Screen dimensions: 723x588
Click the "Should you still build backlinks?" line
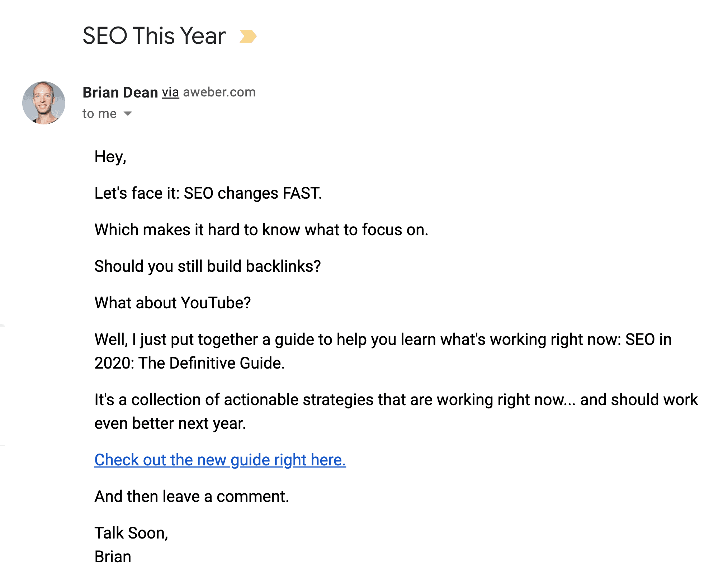click(208, 266)
